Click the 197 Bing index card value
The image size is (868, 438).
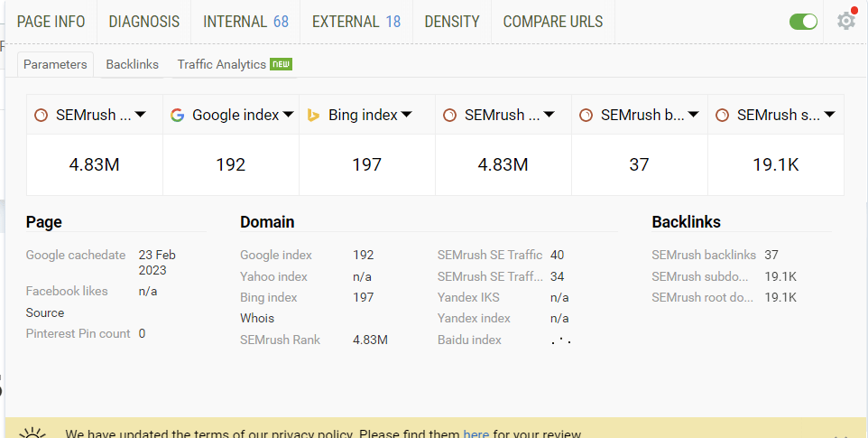(x=367, y=164)
